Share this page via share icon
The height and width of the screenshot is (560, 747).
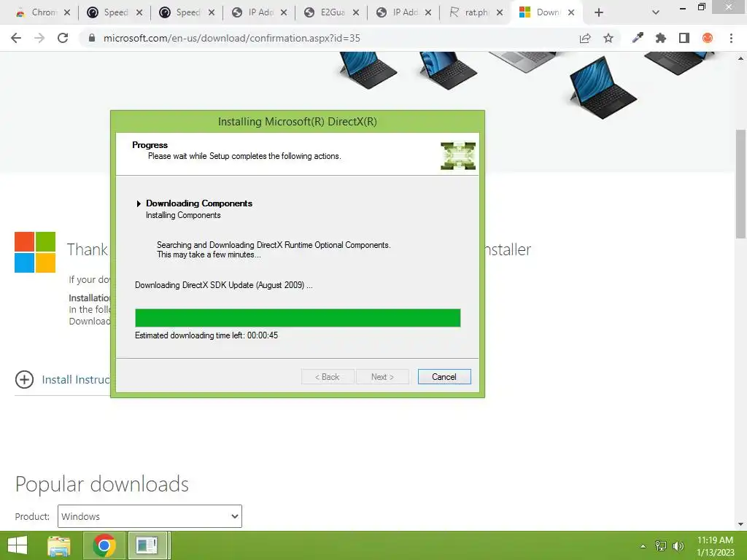coord(585,38)
